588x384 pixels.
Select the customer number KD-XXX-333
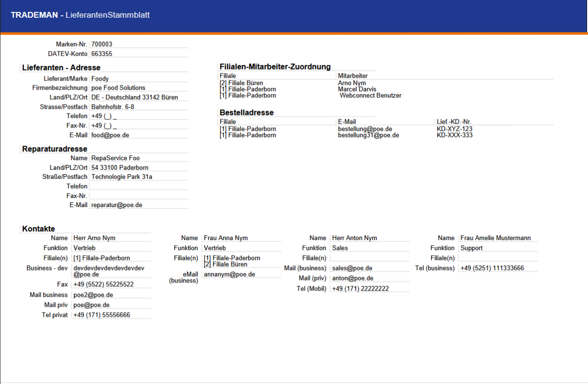pos(455,135)
